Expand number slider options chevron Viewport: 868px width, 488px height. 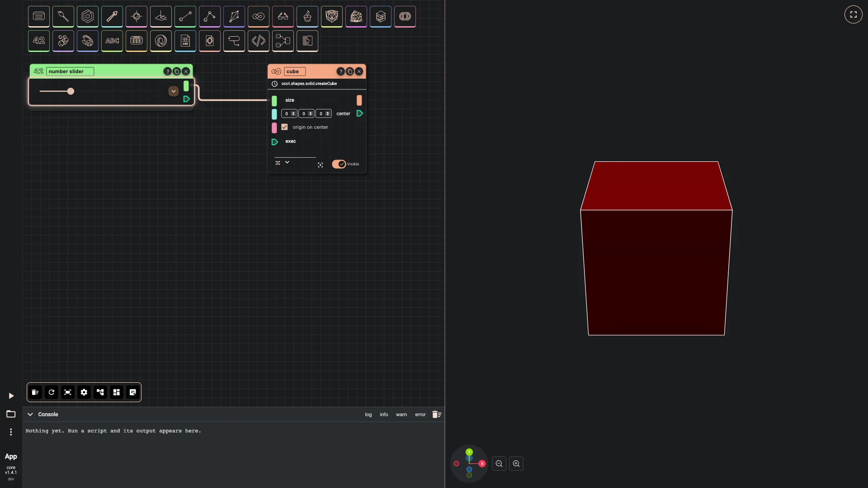coord(173,91)
